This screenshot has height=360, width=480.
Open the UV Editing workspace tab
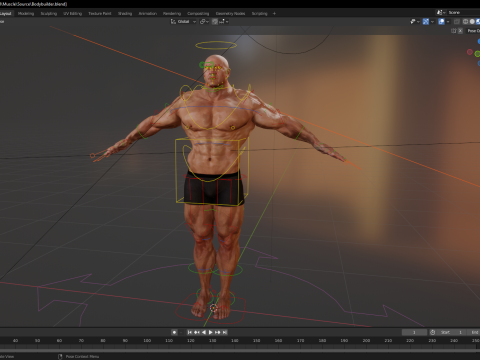(73, 14)
